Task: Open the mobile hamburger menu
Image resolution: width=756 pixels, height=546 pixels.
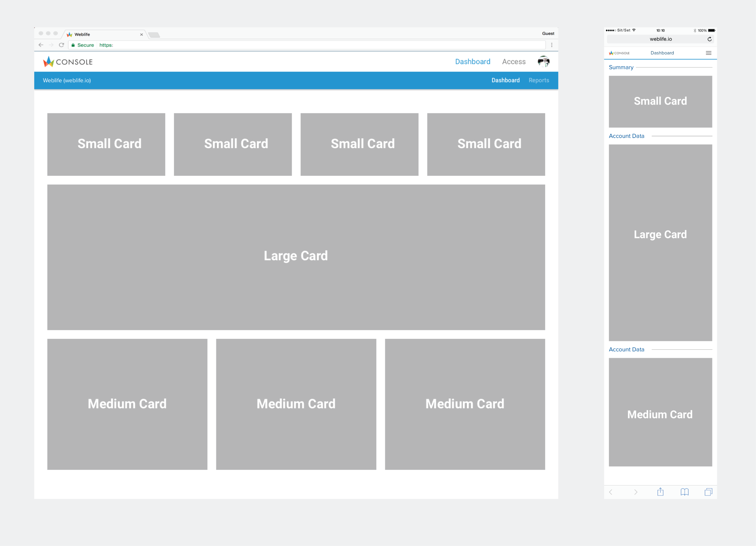Action: click(708, 53)
